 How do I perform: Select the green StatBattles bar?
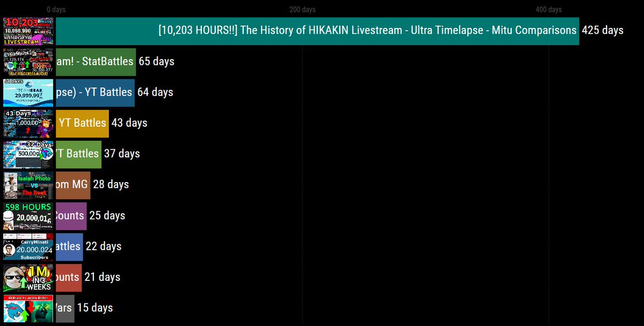96,61
